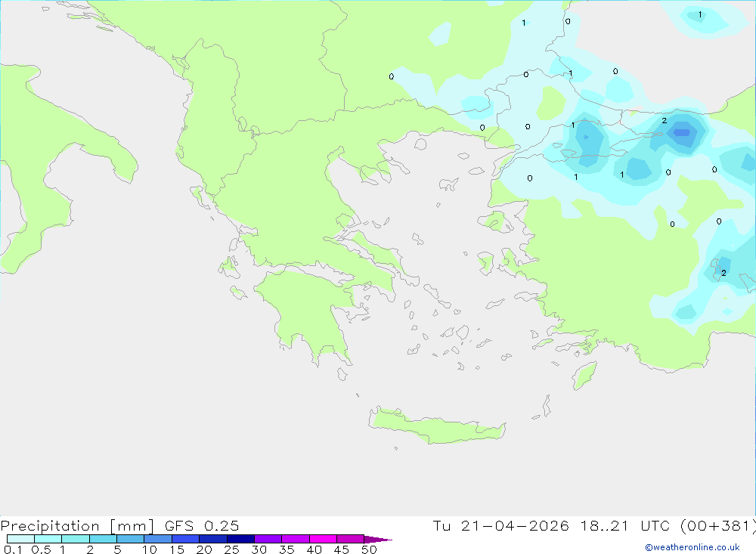Click the "10" legend scale value
Image resolution: width=756 pixels, height=554 pixels.
pos(150,549)
